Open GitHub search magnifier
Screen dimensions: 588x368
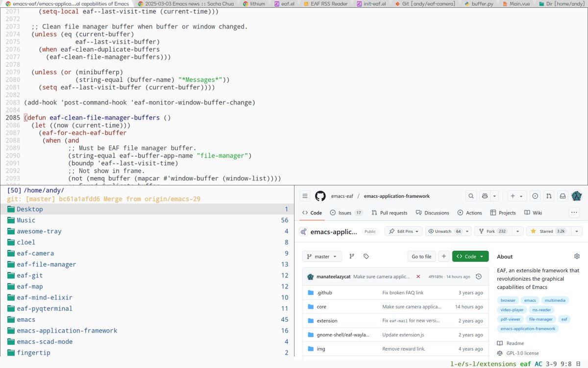(471, 196)
